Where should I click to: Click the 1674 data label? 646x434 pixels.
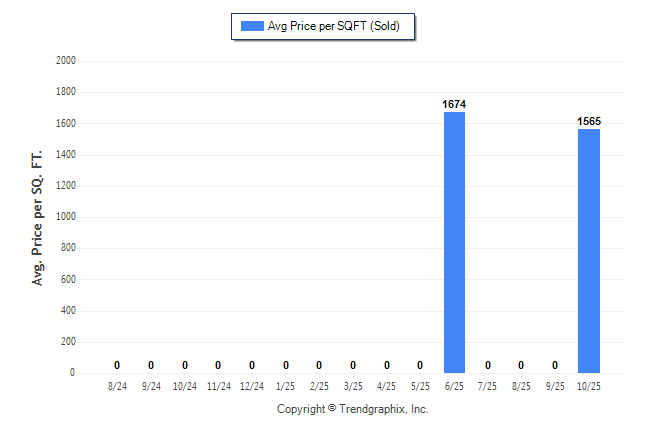[454, 104]
